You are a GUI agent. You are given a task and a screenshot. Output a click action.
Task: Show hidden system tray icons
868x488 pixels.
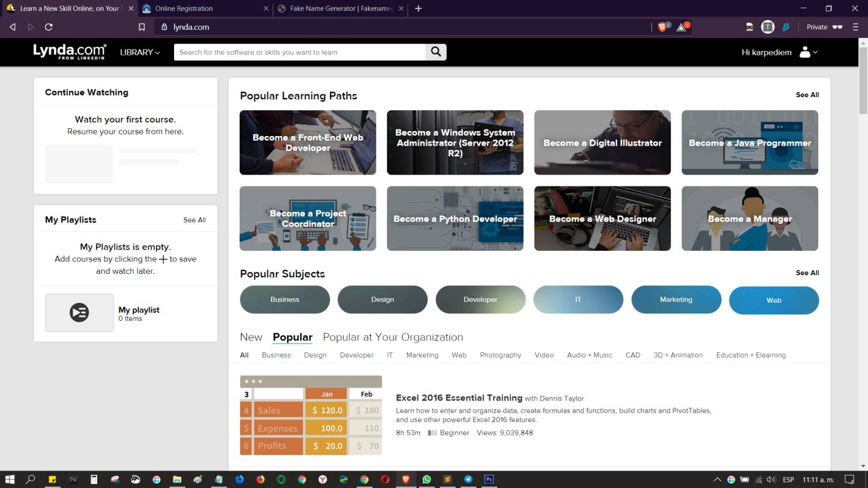pos(717,480)
